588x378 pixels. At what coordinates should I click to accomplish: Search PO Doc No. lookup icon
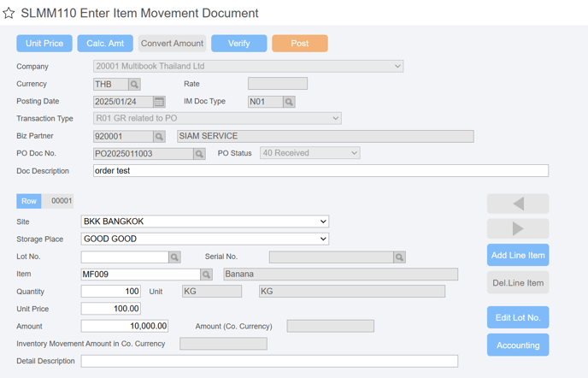click(199, 154)
